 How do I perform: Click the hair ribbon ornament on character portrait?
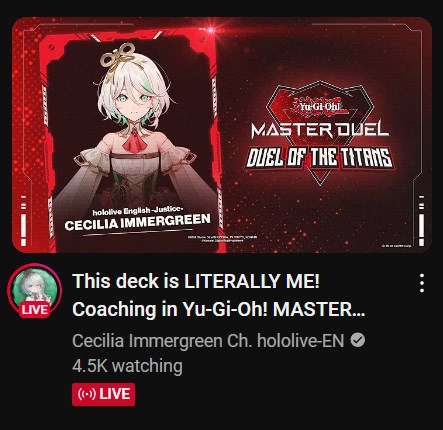tap(118, 58)
